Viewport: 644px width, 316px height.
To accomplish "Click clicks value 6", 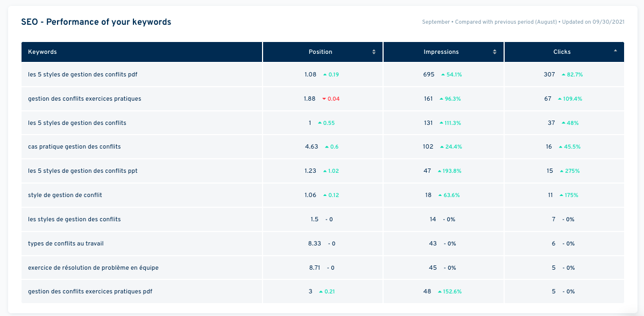I will click(x=554, y=244).
